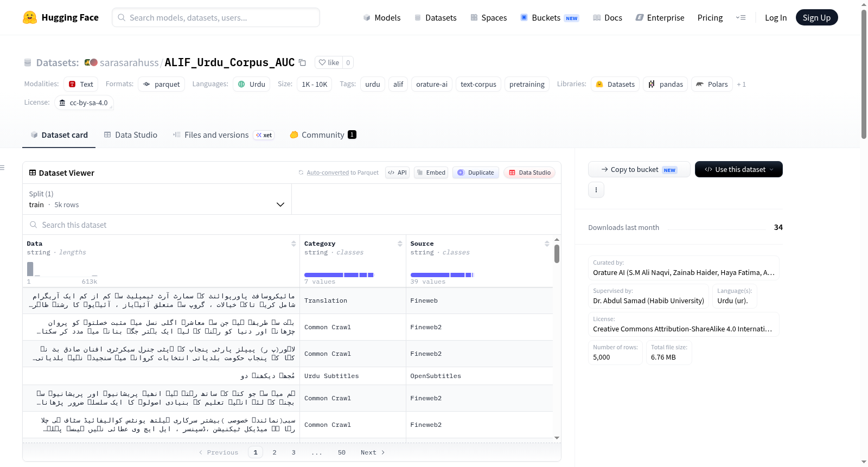This screenshot has height=467, width=868.
Task: Open the more options three-dot button
Action: click(596, 190)
